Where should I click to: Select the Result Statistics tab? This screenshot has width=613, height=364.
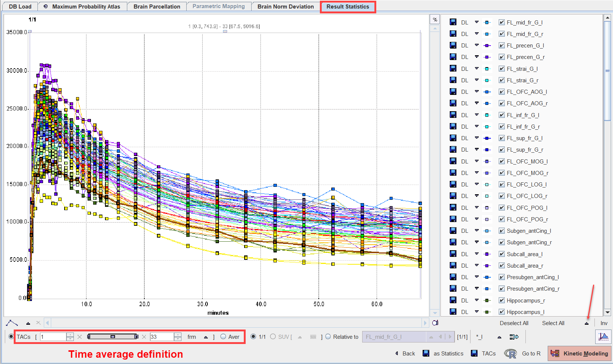pyautogui.click(x=348, y=7)
